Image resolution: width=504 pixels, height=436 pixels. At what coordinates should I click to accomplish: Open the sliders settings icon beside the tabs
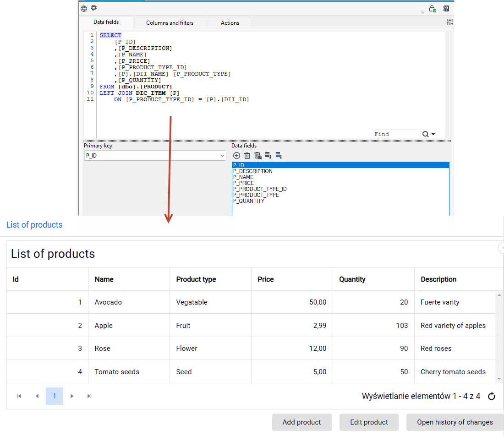tap(449, 22)
